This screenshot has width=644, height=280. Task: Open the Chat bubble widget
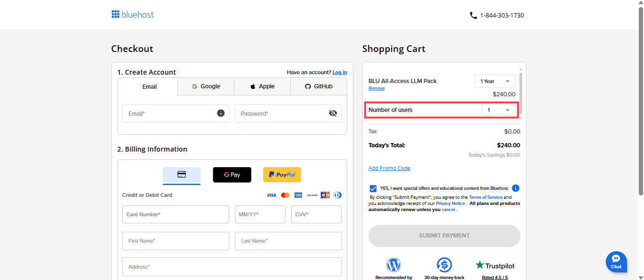pos(616,262)
